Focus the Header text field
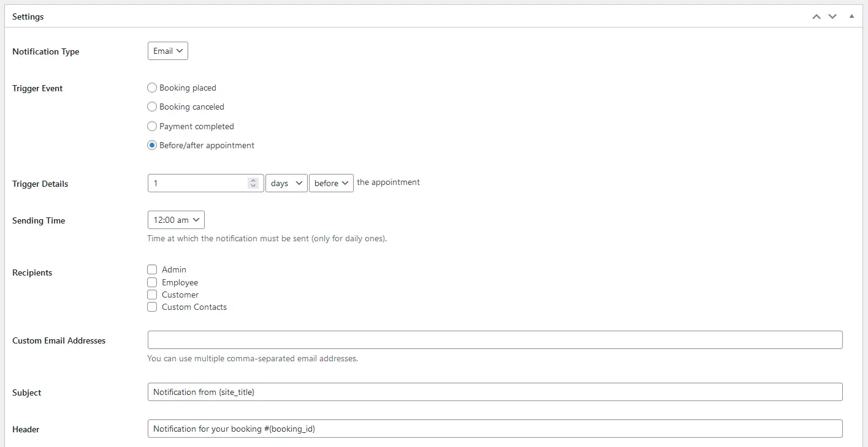 (495, 429)
